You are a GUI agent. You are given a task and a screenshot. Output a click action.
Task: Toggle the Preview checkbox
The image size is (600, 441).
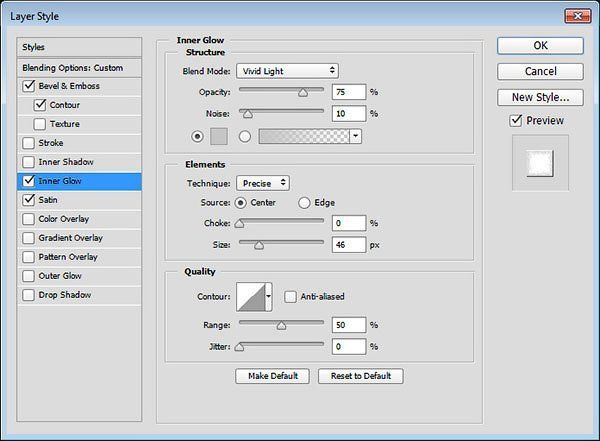(516, 121)
